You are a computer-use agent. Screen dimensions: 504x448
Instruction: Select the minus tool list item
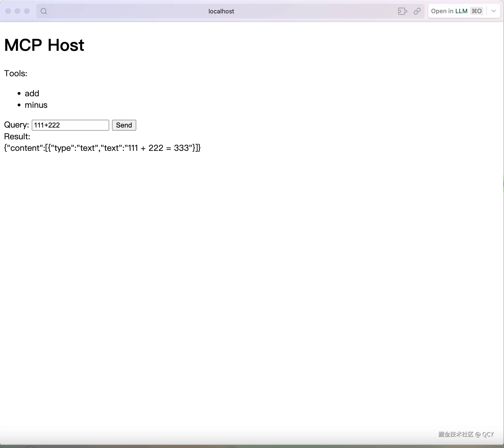(x=36, y=105)
